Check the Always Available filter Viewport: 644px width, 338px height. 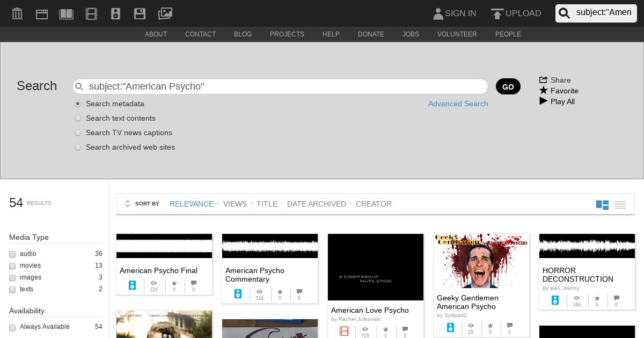click(x=12, y=327)
